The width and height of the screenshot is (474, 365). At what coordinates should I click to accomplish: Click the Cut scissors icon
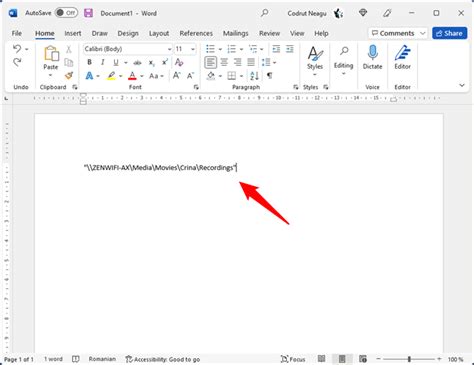point(69,49)
